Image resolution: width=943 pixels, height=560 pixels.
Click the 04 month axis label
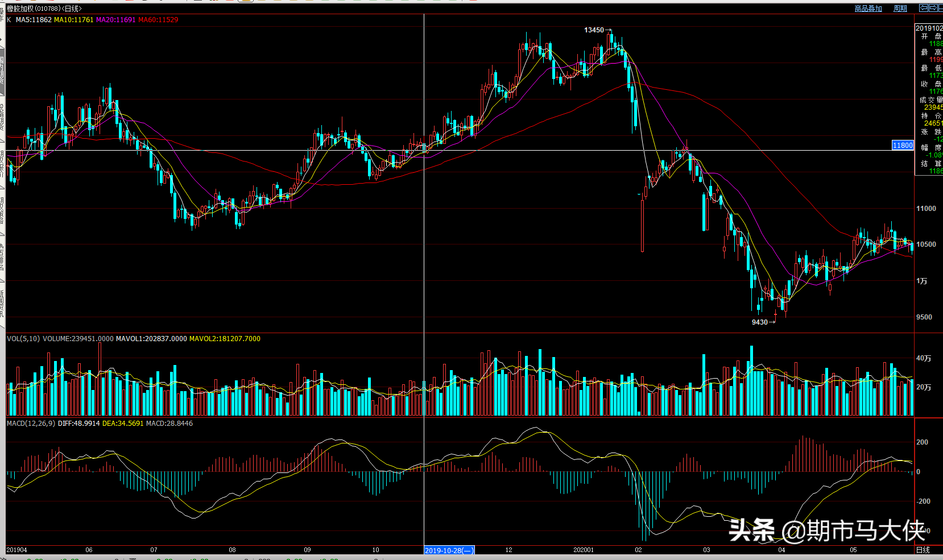781,550
